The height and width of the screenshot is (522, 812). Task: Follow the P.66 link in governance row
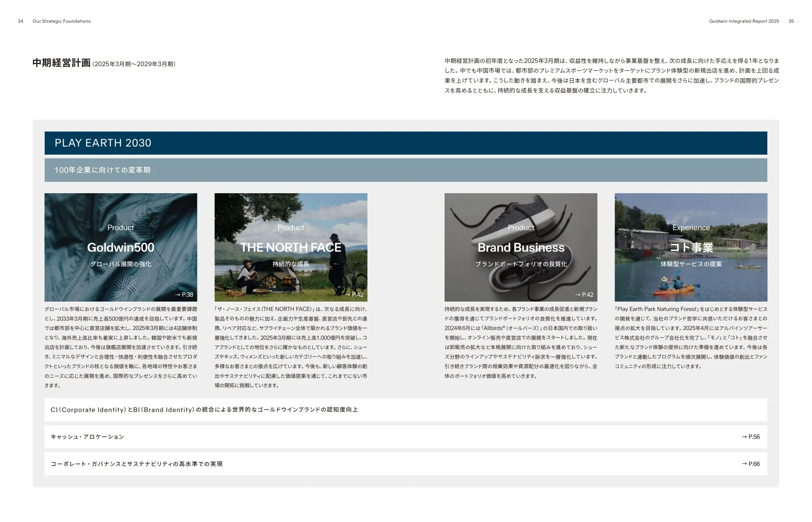click(x=751, y=464)
